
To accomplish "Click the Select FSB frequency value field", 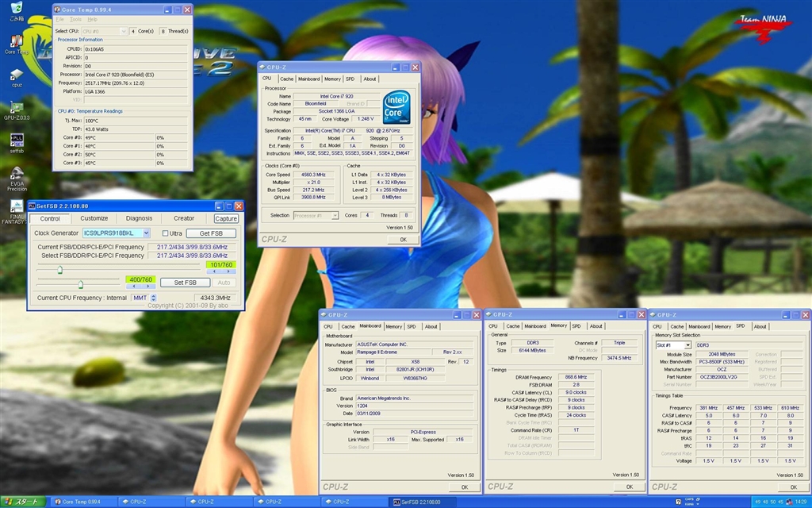I will point(192,256).
